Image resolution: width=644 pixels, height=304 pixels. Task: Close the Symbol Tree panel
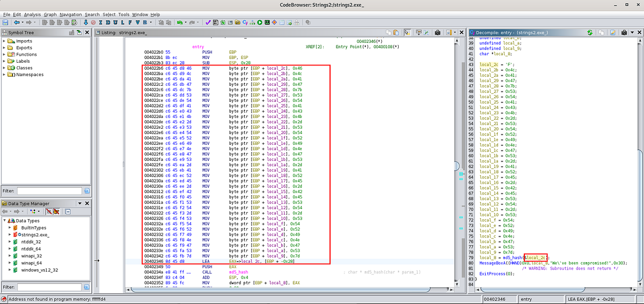pos(87,32)
